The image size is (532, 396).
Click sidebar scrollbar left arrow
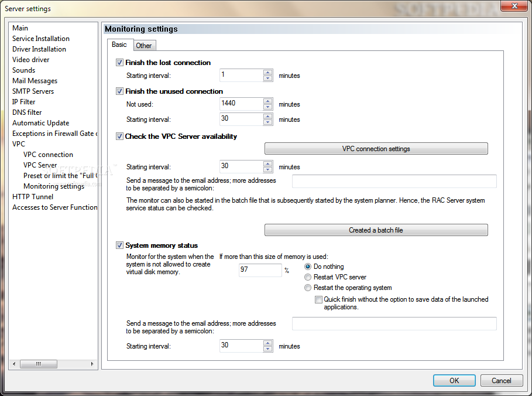(x=14, y=364)
